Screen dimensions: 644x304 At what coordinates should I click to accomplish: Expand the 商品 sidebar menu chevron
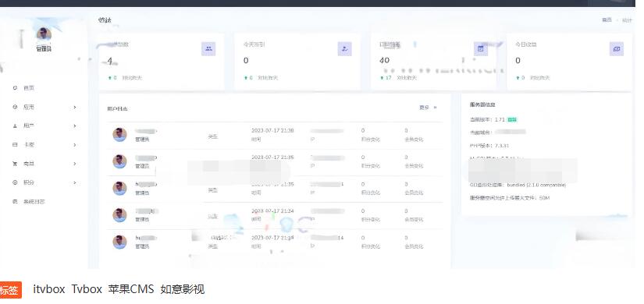pyautogui.click(x=75, y=164)
